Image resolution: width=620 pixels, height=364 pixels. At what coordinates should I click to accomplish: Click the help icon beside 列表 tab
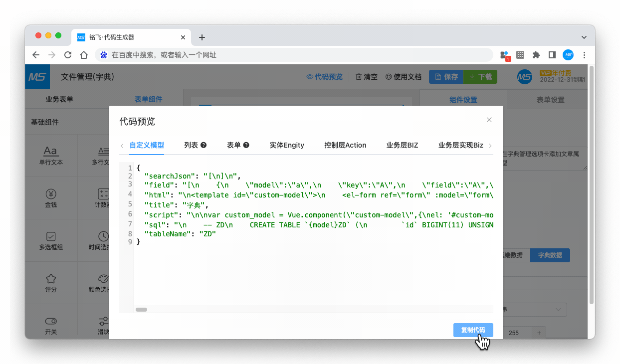coord(204,145)
